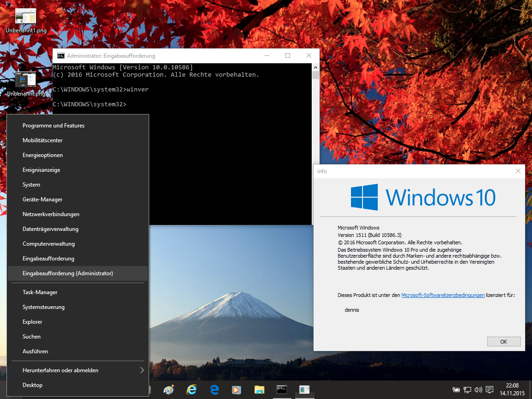532x399 pixels.
Task: Open File Explorer from the taskbar
Action: [259, 389]
